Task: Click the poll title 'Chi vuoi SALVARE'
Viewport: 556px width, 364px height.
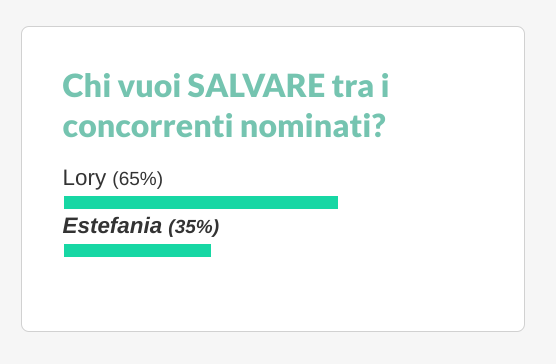Action: (226, 105)
